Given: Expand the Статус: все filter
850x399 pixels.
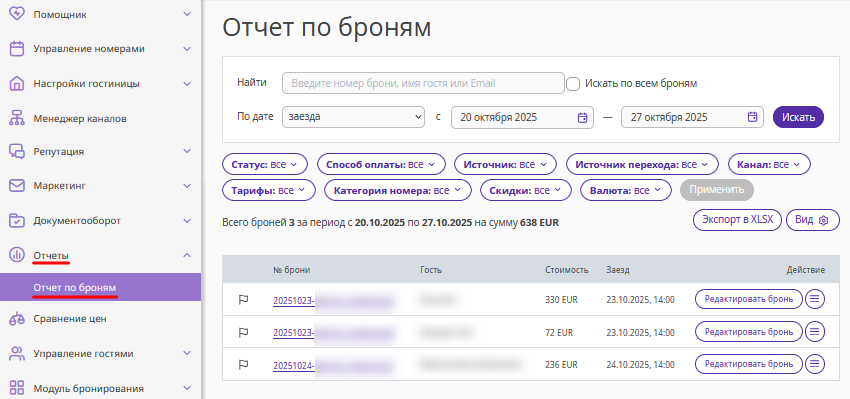Looking at the screenshot, I should point(265,164).
